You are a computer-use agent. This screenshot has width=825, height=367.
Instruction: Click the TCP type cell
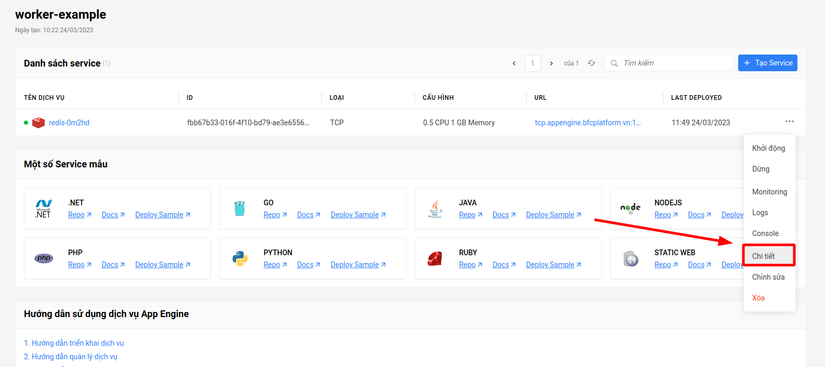337,123
